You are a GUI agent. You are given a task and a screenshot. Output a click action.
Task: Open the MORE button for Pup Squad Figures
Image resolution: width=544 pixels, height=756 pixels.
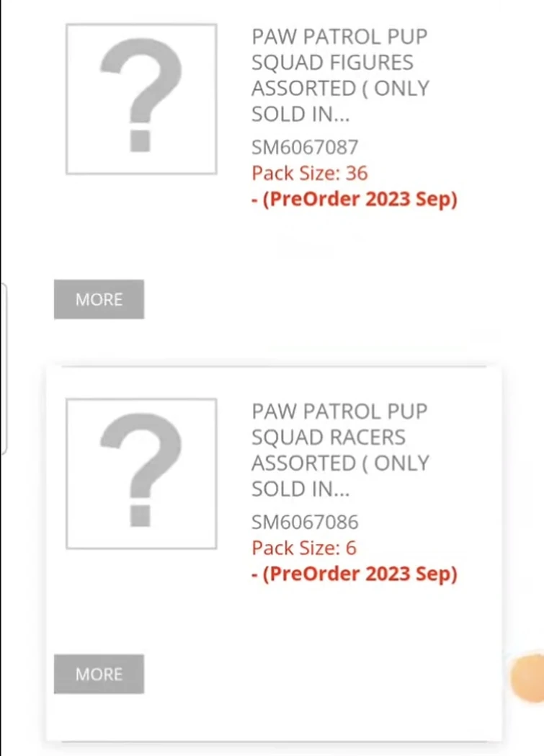(99, 299)
